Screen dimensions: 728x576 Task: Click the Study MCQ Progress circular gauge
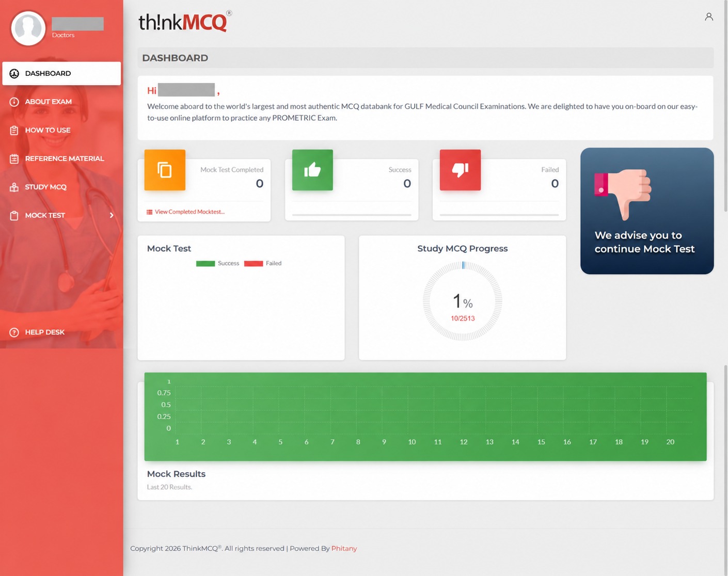(x=463, y=301)
